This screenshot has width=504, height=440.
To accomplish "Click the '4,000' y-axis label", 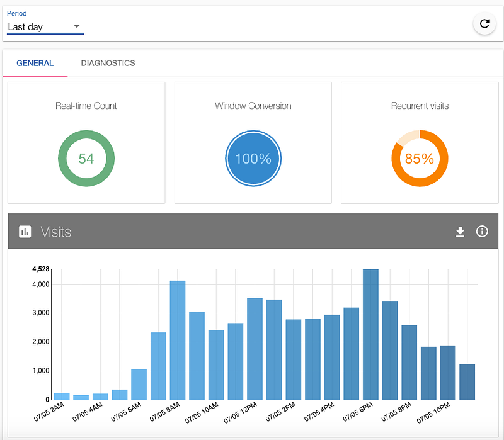I will pos(40,285).
